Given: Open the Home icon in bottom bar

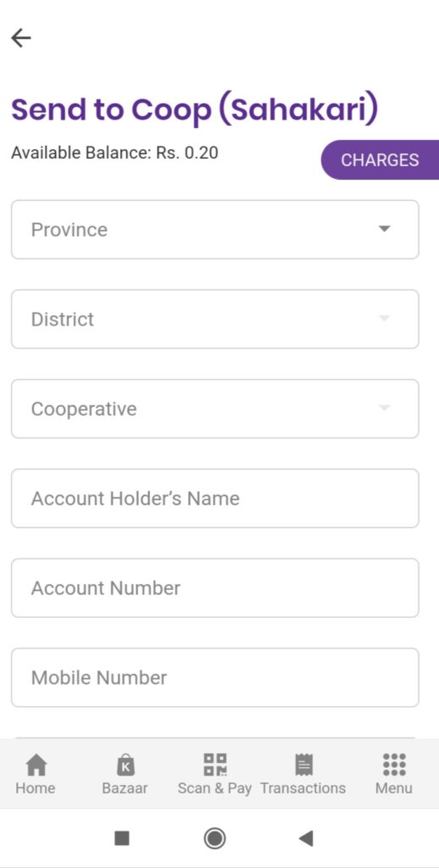Looking at the screenshot, I should click(x=36, y=765).
